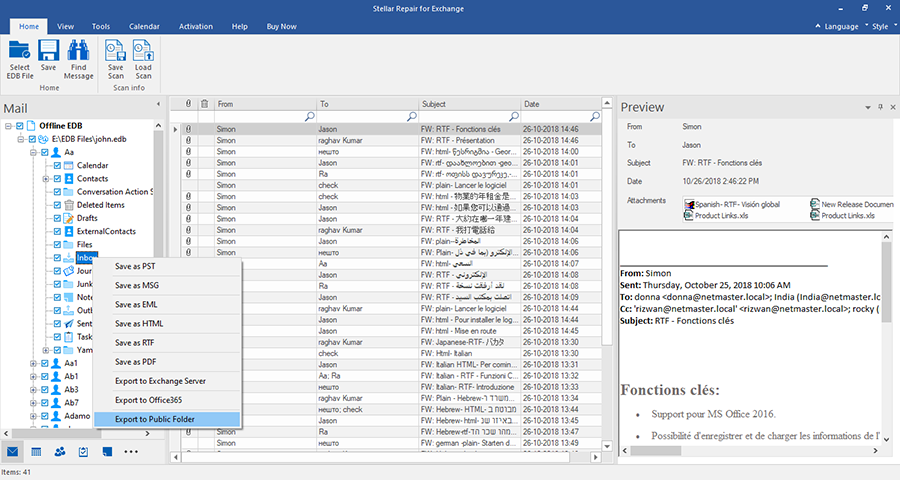Open the View ribbon tab
The width and height of the screenshot is (900, 480).
click(x=65, y=26)
